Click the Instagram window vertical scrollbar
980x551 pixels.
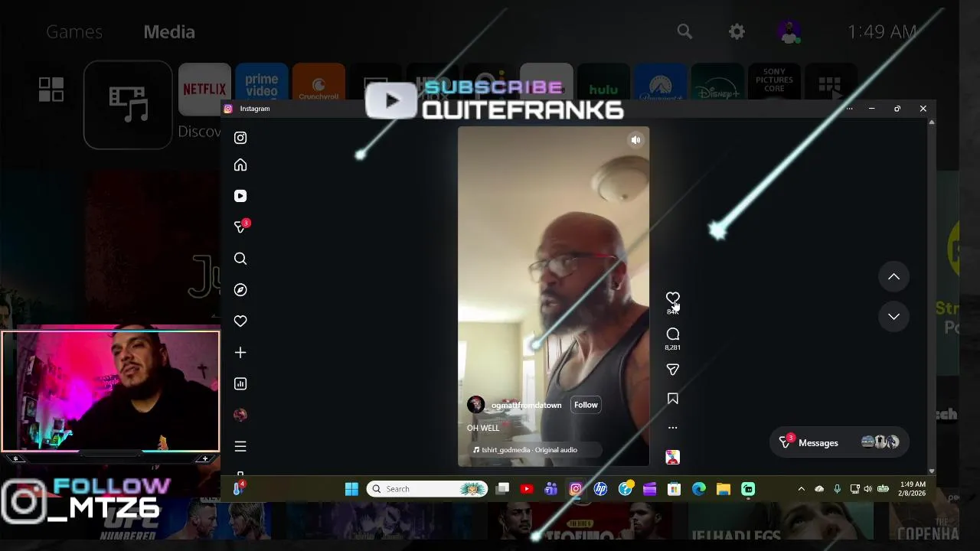click(x=931, y=297)
